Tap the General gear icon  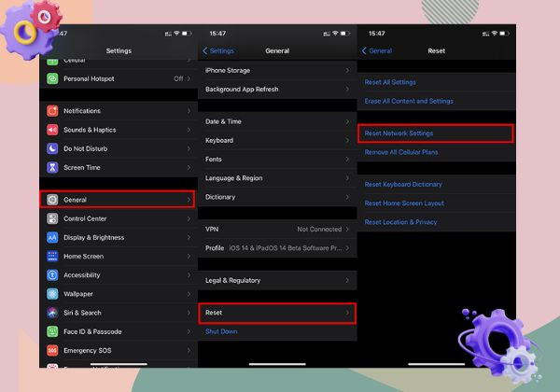tap(52, 200)
